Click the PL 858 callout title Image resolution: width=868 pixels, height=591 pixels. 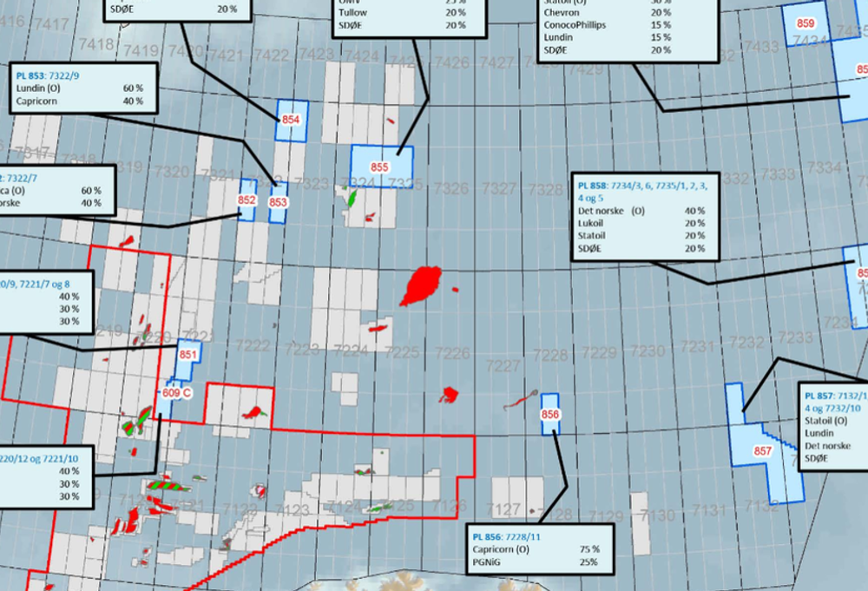[642, 192]
